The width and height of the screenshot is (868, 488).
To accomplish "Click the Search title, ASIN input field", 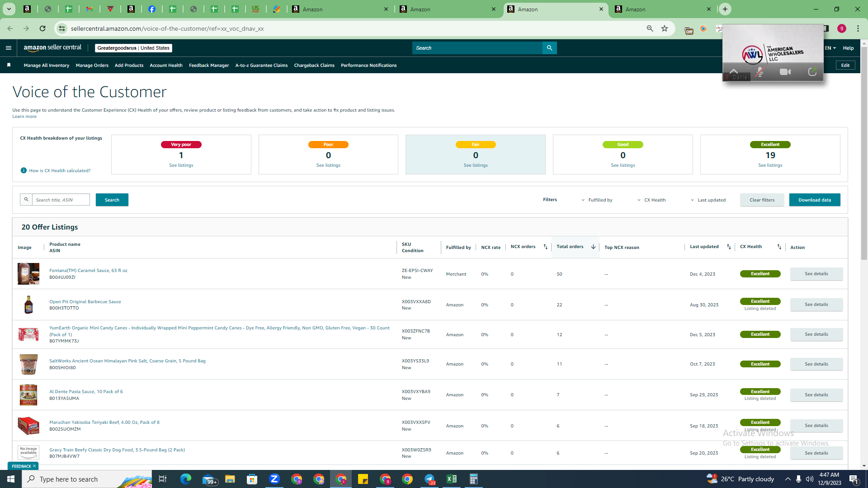I will (x=61, y=200).
